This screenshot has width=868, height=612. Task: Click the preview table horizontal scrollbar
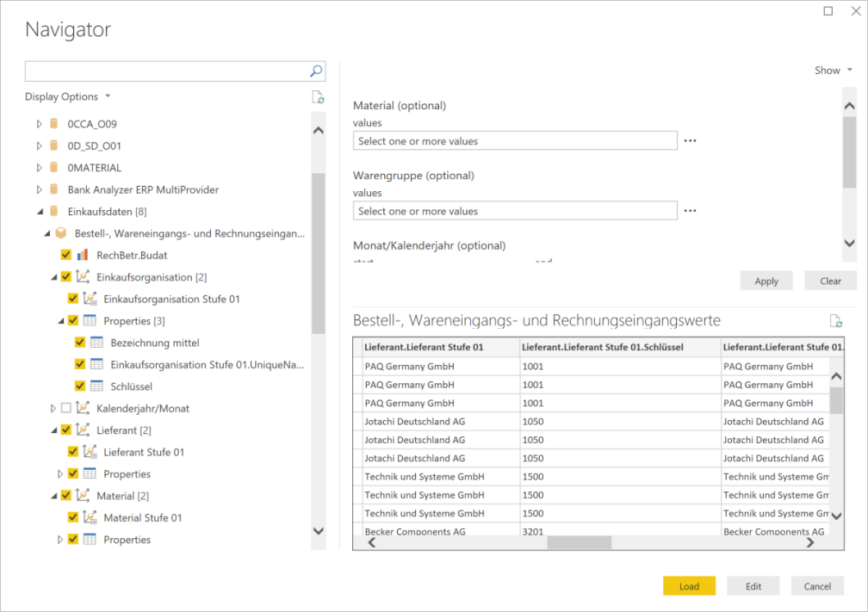click(x=579, y=543)
